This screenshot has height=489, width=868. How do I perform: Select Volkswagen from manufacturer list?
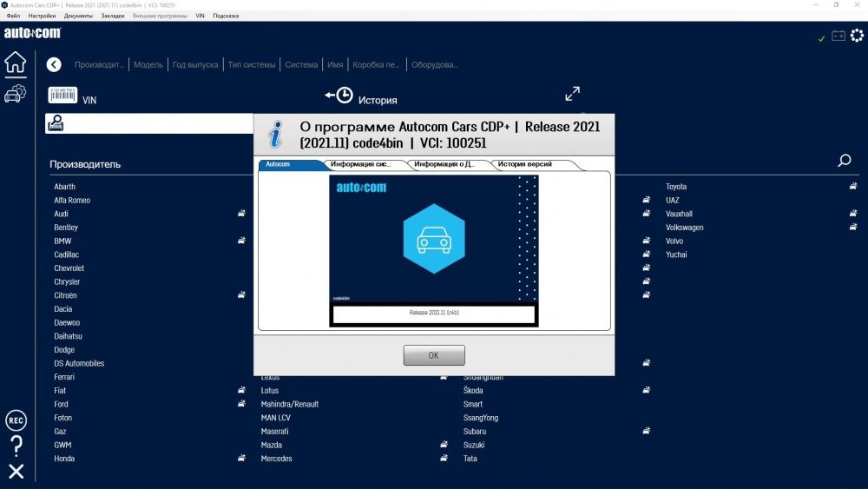coord(684,228)
